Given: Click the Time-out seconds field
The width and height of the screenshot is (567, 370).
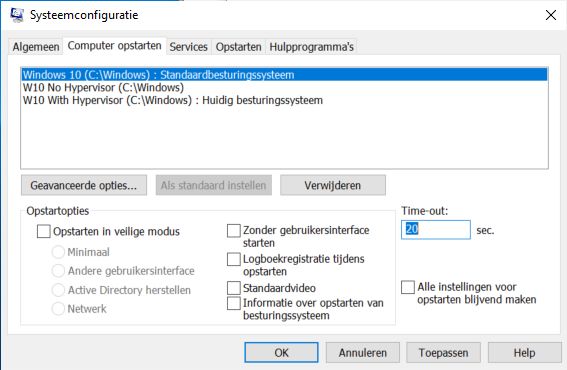Looking at the screenshot, I should tap(436, 230).
